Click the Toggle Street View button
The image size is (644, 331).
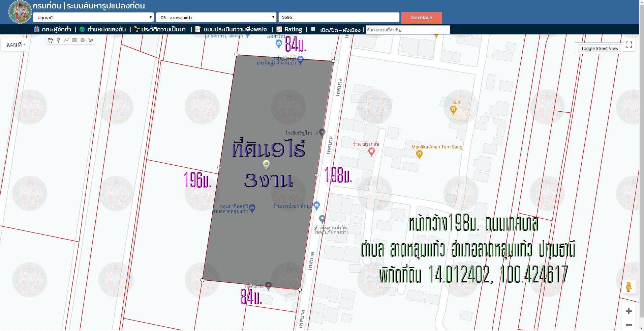600,48
